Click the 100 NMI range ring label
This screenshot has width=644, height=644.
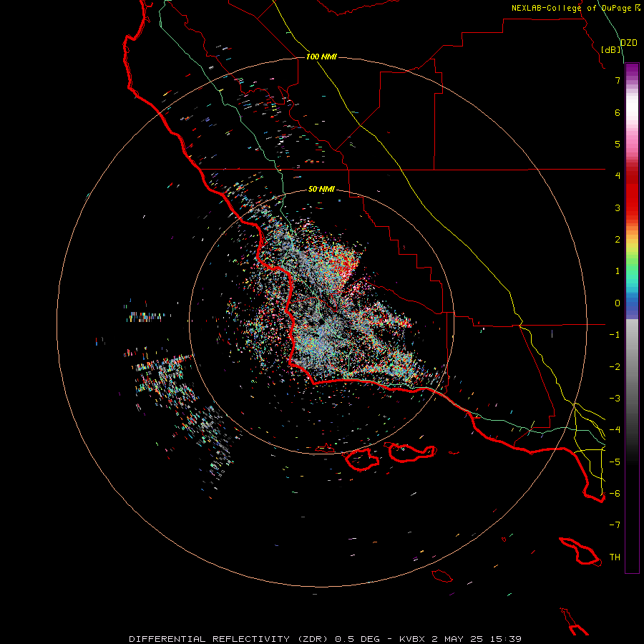point(321,57)
